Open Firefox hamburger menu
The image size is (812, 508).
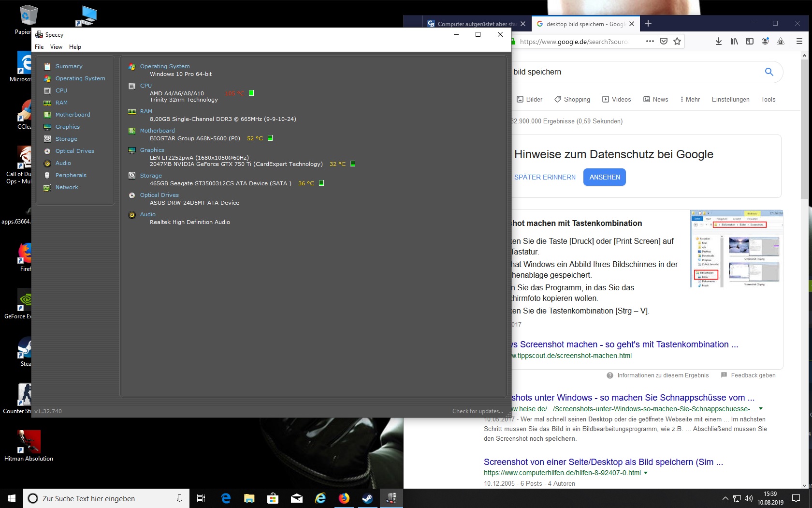[x=799, y=41]
